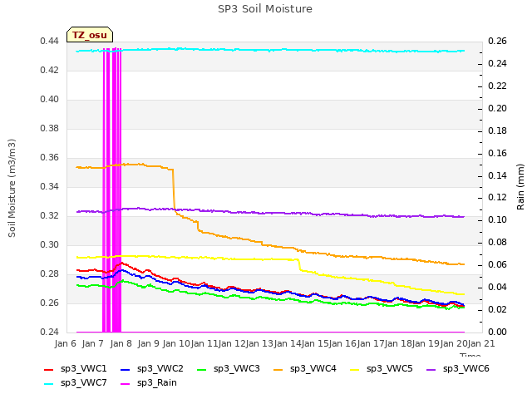Click the Jan 21 date tick label
Image resolution: width=532 pixels, height=399 pixels.
pyautogui.click(x=481, y=343)
